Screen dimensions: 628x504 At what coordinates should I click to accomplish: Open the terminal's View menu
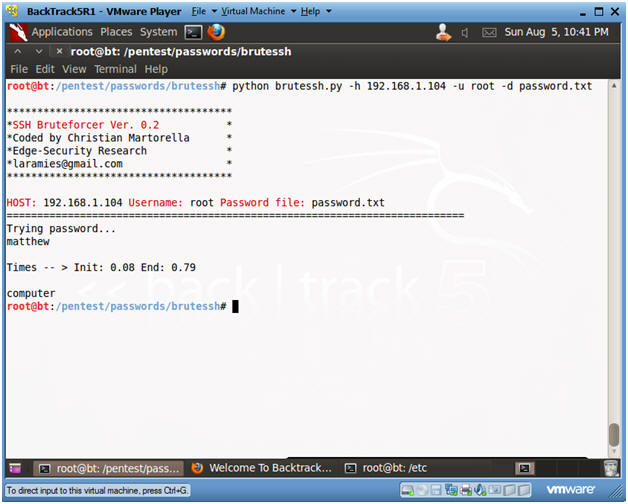tap(74, 69)
